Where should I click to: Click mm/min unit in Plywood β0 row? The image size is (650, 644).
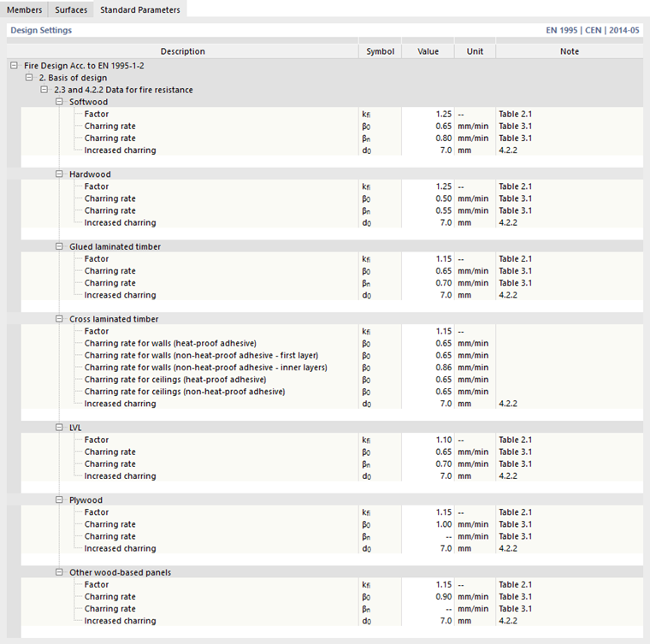point(473,524)
